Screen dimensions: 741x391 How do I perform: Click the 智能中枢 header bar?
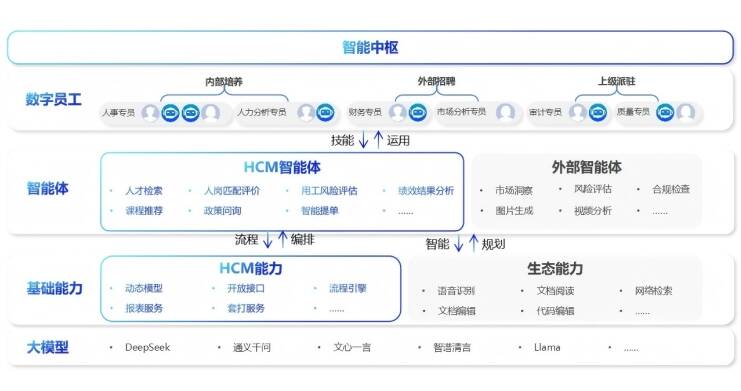click(370, 47)
